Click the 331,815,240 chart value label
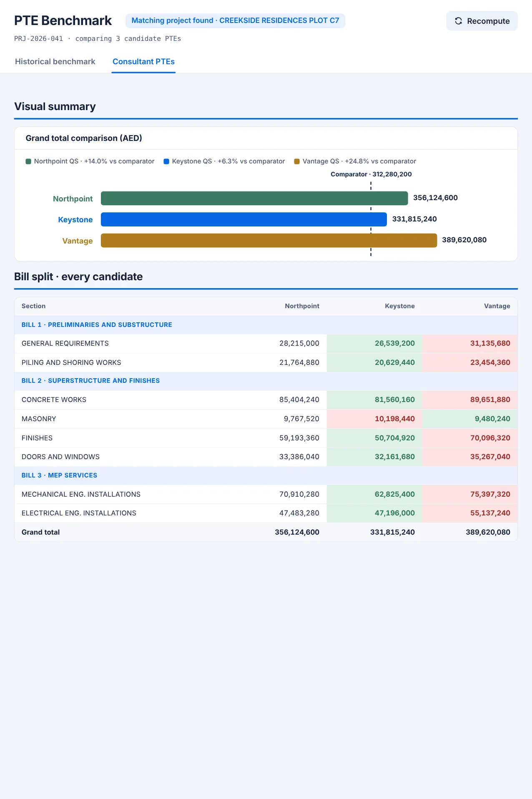Image resolution: width=532 pixels, height=799 pixels. (414, 219)
